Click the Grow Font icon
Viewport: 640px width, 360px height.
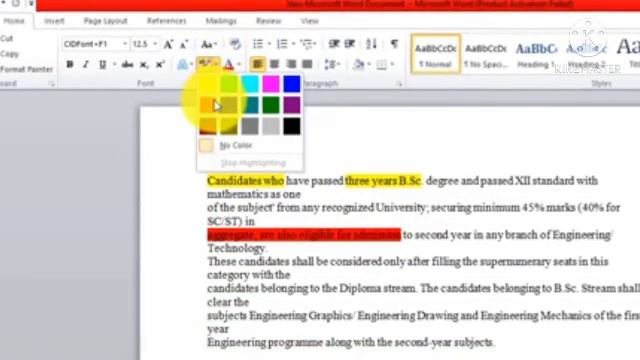(x=168, y=44)
